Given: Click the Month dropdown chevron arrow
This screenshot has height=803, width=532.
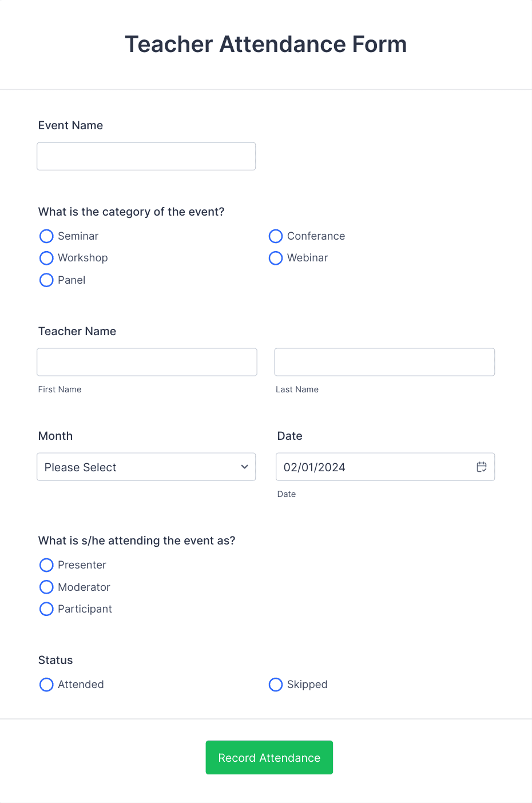Looking at the screenshot, I should [244, 467].
